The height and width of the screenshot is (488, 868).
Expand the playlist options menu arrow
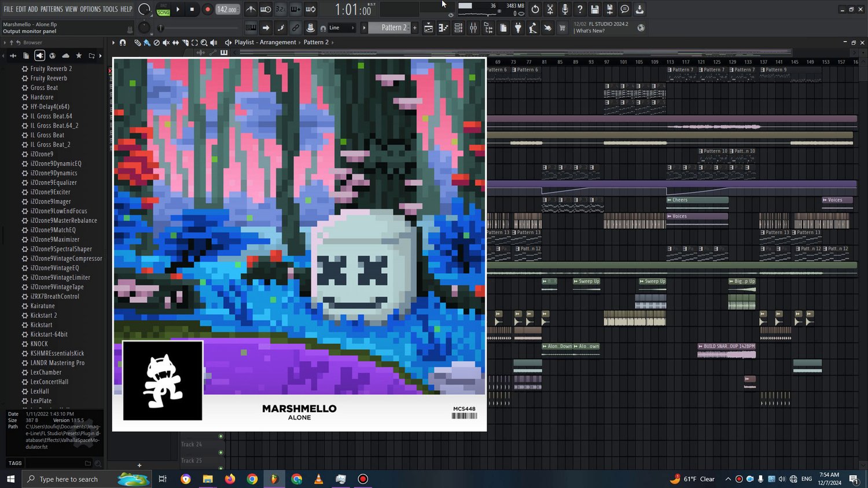(113, 42)
